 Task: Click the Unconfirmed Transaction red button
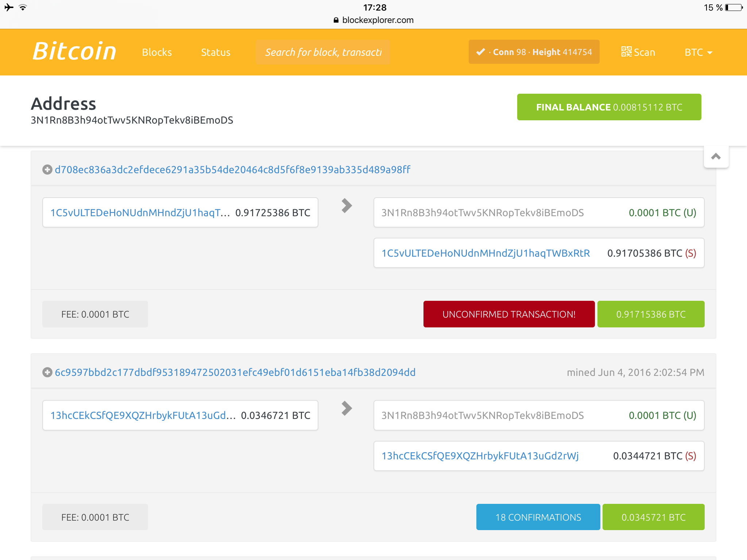[509, 314]
